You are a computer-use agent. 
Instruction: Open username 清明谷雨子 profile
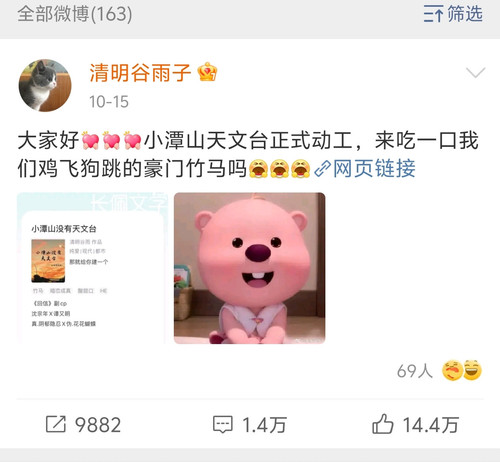(x=140, y=73)
